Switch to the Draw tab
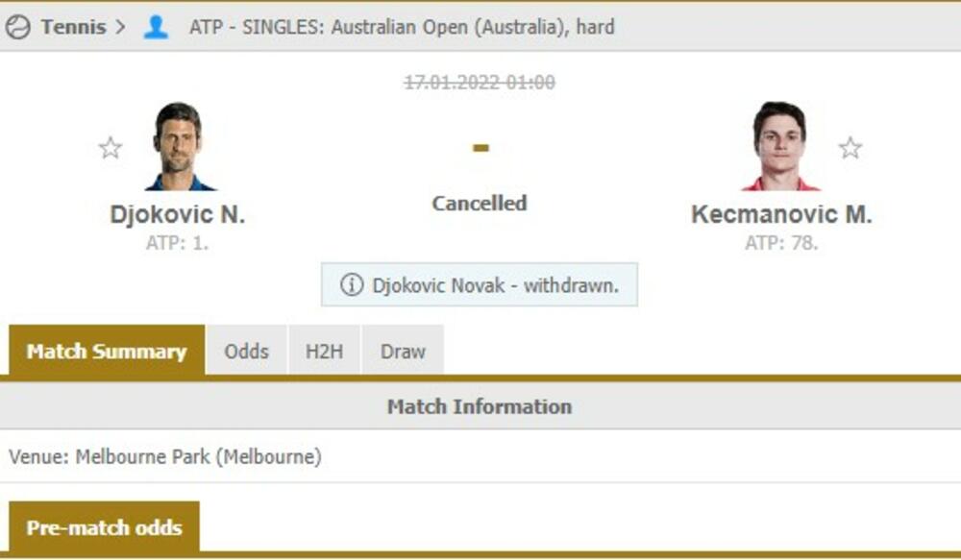This screenshot has width=961, height=560. coord(403,351)
